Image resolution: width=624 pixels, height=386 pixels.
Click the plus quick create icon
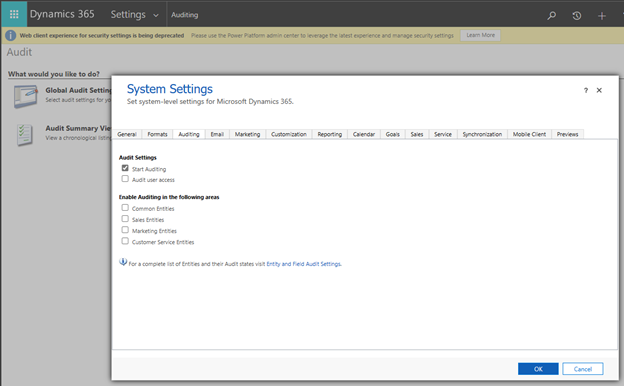[602, 16]
